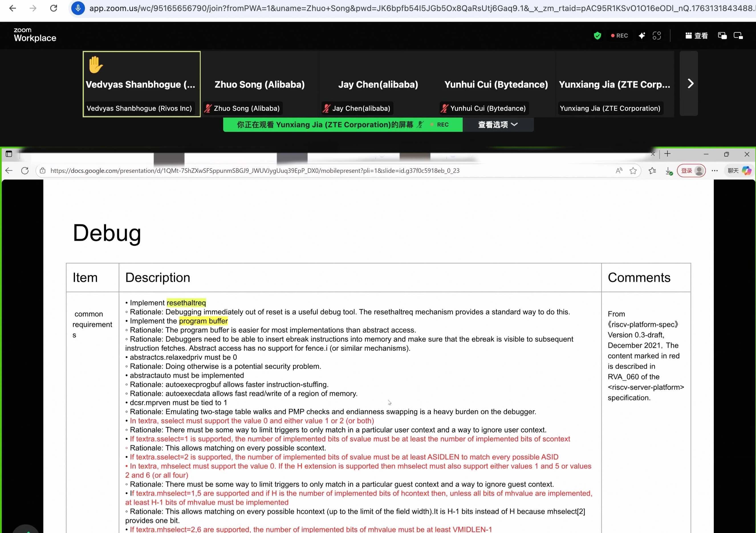Click the green encryption shield icon
Screen dimensions: 756x533
click(x=597, y=36)
